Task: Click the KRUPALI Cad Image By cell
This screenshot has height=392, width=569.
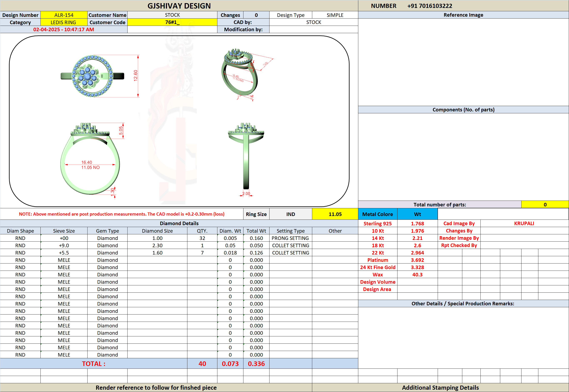Action: tap(524, 223)
